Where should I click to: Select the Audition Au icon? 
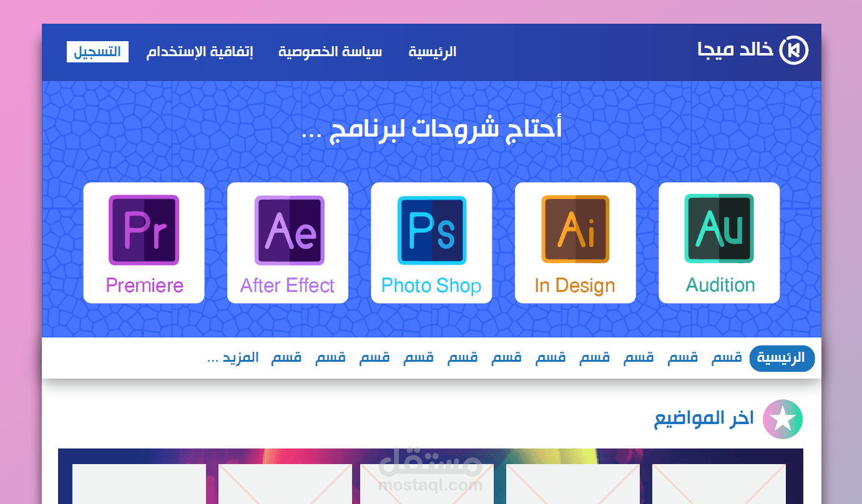pos(719,228)
